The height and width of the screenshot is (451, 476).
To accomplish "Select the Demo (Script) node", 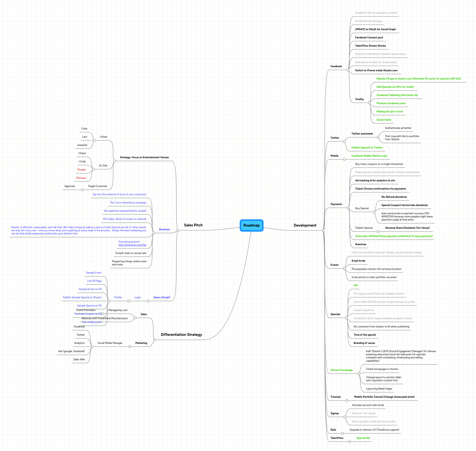I will click(x=162, y=297).
